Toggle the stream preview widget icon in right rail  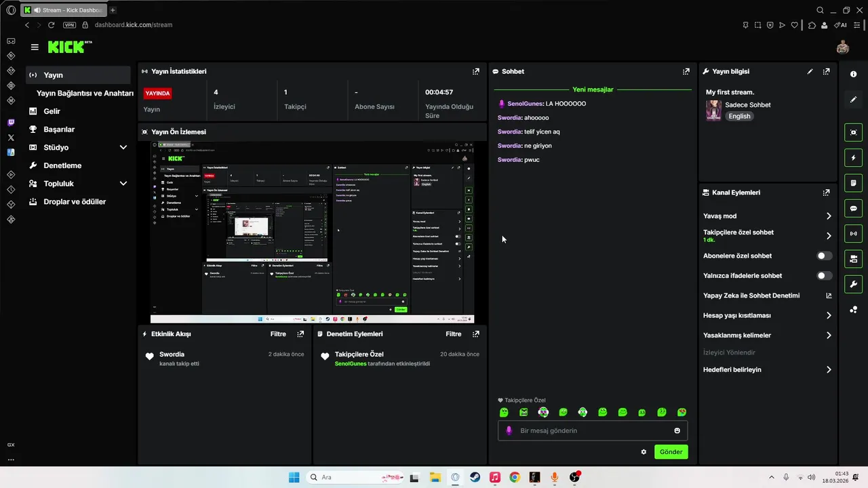[x=853, y=132]
